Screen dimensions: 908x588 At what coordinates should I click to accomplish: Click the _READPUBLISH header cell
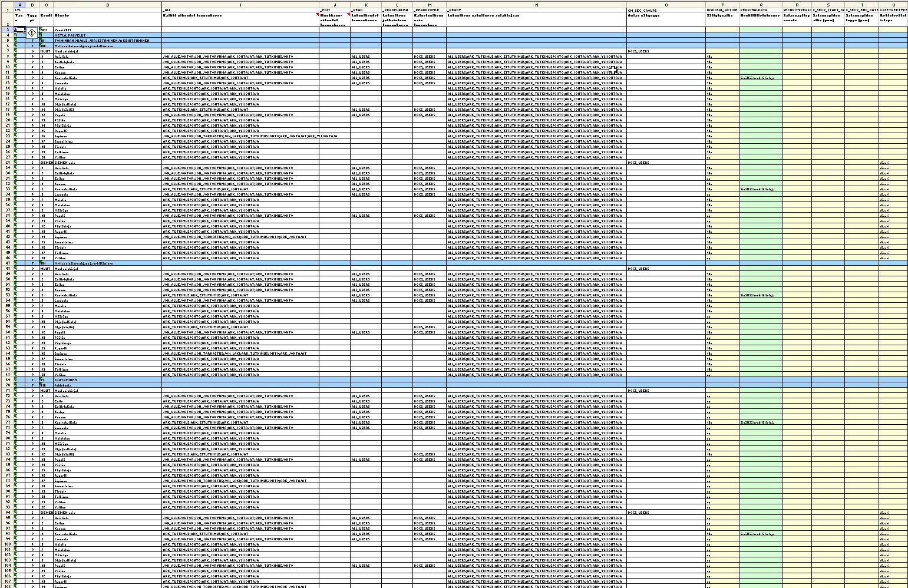coord(397,11)
